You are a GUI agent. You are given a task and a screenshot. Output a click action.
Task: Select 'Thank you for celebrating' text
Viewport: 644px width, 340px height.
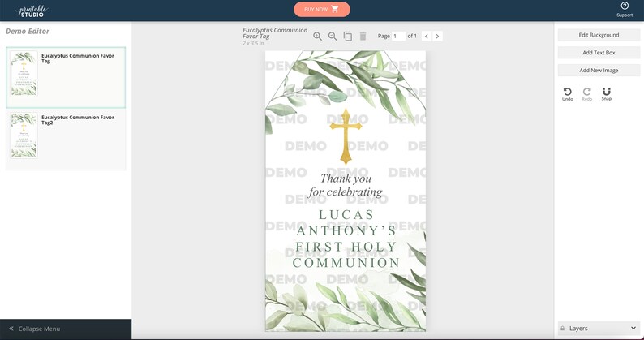346,185
